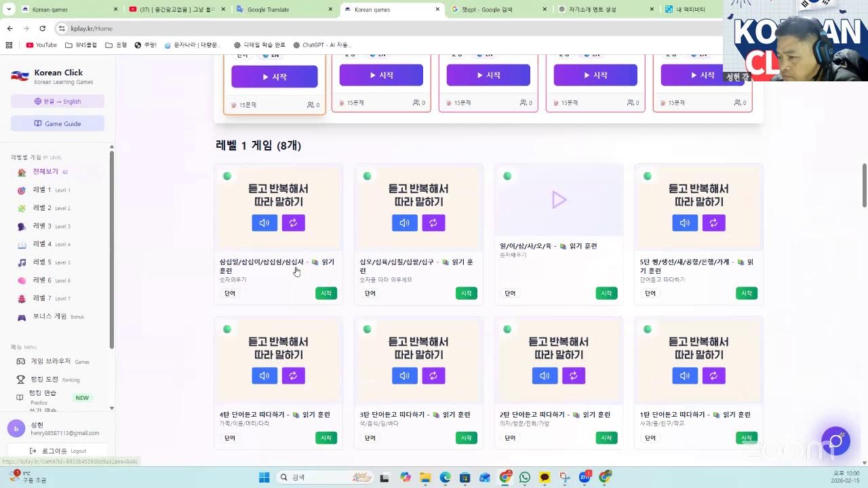
Task: Play audio on the 5탄 card
Action: click(685, 223)
